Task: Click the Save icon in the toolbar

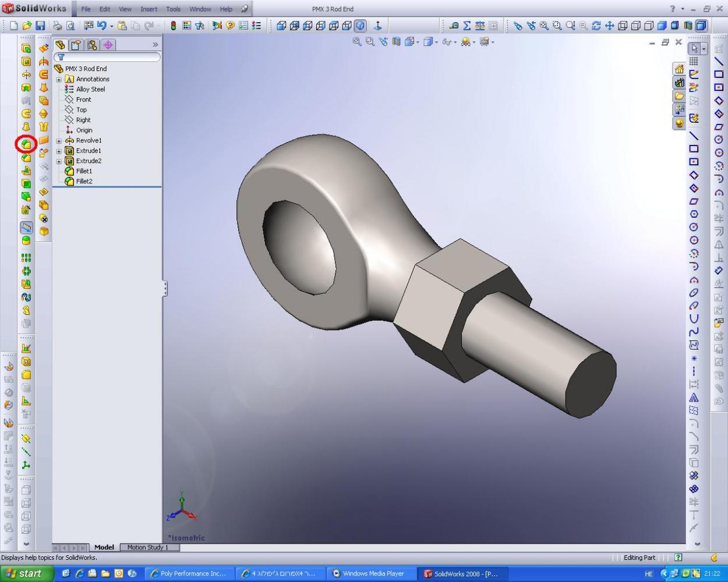Action: (40, 26)
